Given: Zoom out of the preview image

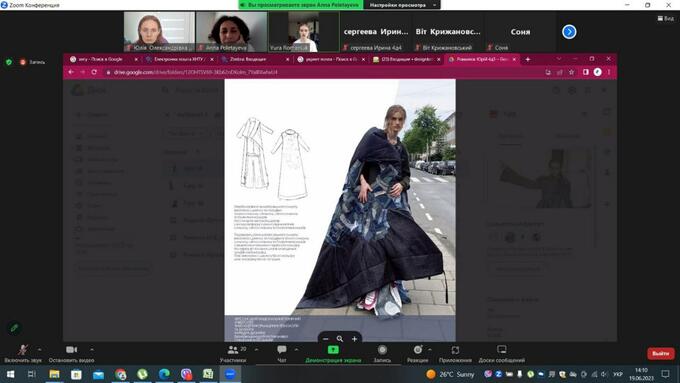Looking at the screenshot, I should (x=326, y=339).
